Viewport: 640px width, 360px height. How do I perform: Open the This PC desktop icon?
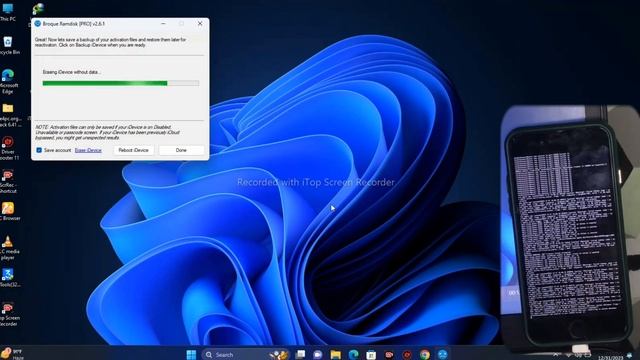coord(7,11)
